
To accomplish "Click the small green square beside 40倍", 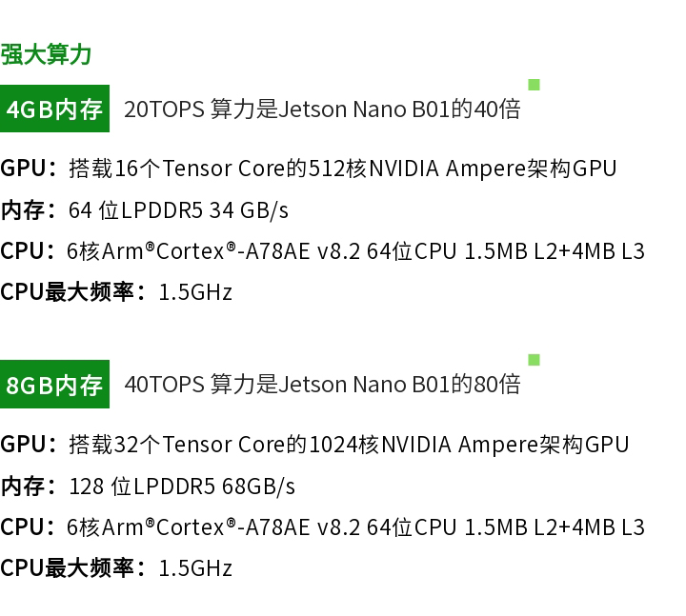I will tap(534, 85).
